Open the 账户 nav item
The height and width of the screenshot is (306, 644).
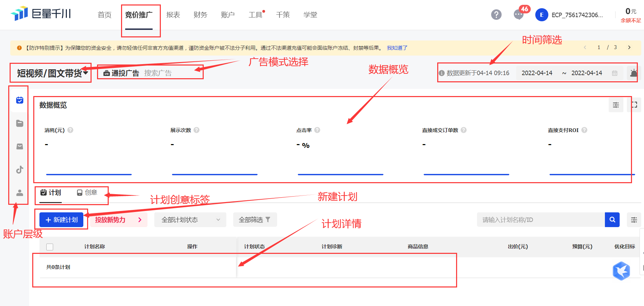[228, 15]
